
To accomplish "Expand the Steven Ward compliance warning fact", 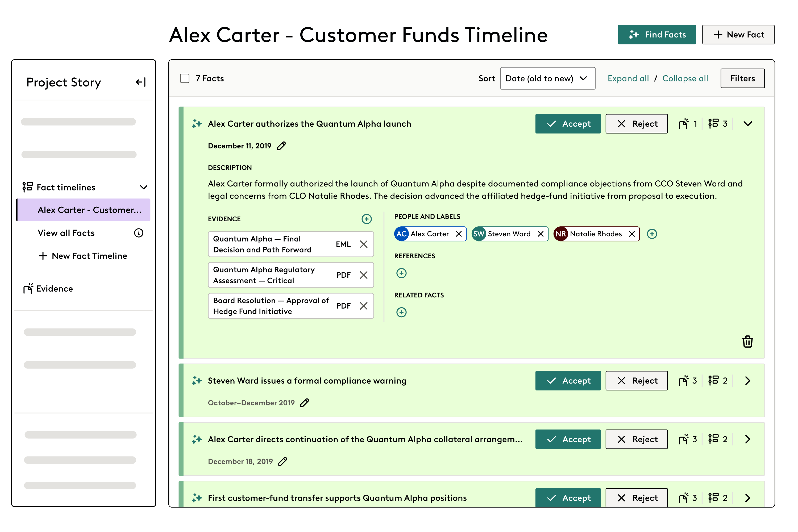I will (747, 381).
